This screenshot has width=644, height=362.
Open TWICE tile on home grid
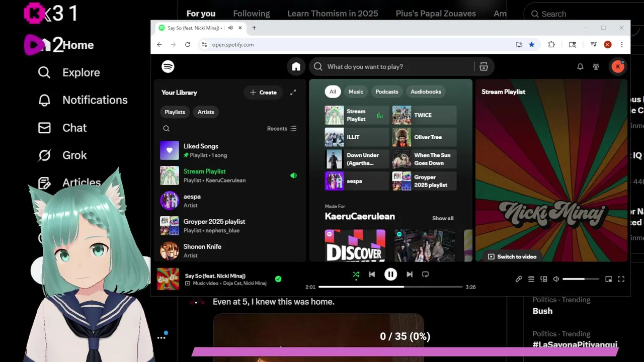424,115
